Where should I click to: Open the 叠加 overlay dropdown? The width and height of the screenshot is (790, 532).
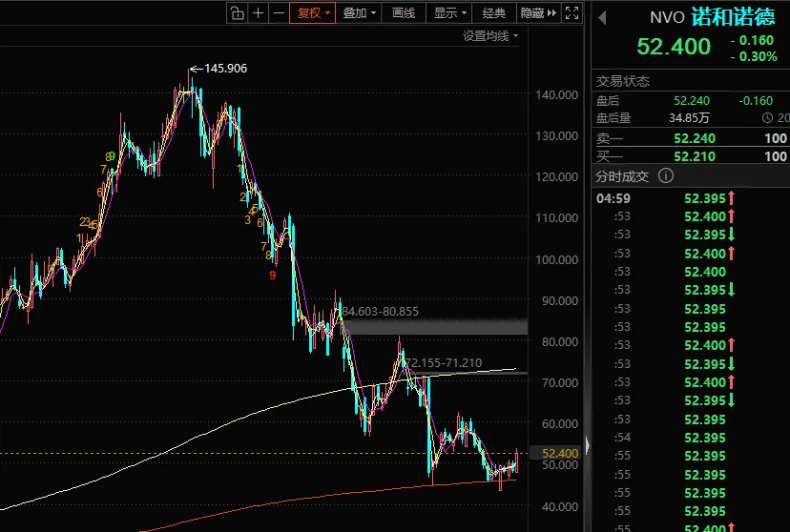tap(360, 13)
